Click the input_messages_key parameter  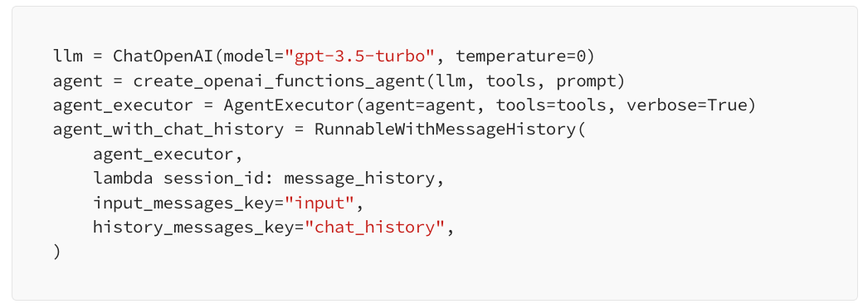coord(183,203)
